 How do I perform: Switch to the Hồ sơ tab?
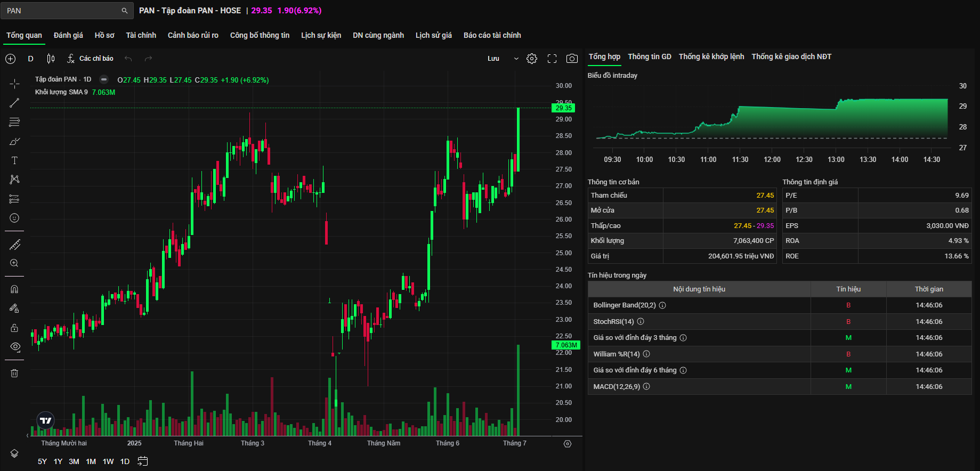tap(104, 35)
